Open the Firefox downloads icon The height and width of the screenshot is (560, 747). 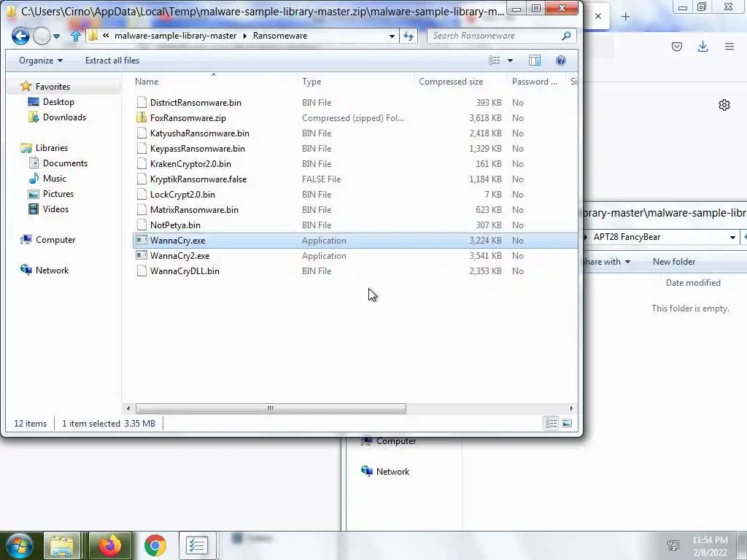[x=703, y=47]
